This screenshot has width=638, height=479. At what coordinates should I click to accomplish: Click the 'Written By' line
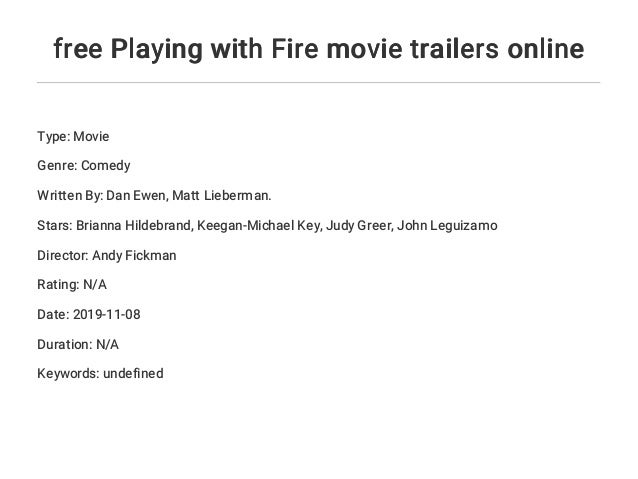[154, 196]
